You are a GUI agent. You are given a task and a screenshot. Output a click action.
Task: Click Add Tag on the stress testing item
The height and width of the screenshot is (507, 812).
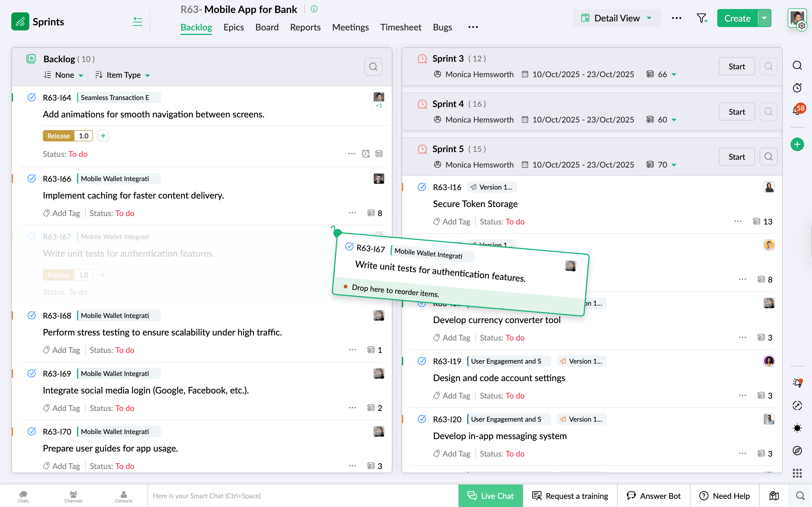[x=66, y=350]
